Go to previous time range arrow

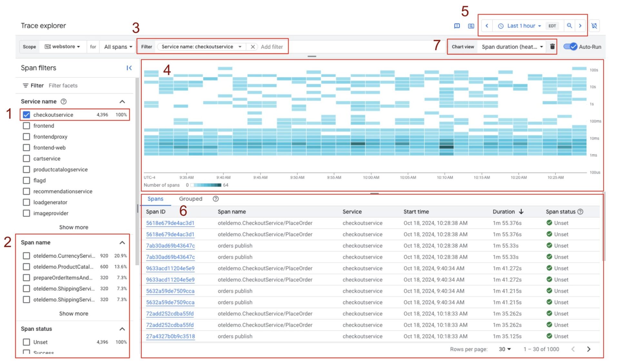(x=487, y=26)
